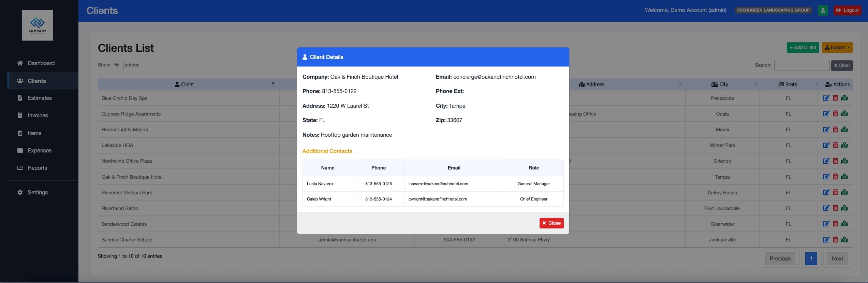This screenshot has width=868, height=283.
Task: Open map icon for Northwind Office Plaza
Action: coord(844,161)
